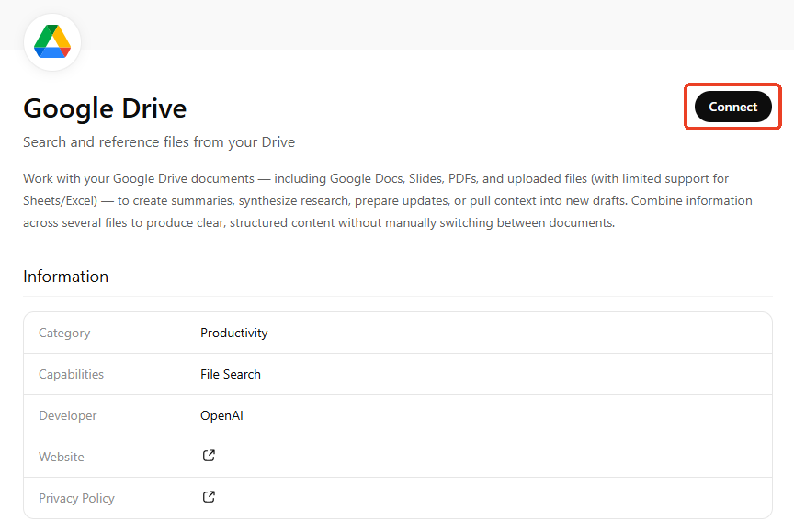Click the Information section heading
Image resolution: width=794 pixels, height=532 pixels.
[x=65, y=277]
